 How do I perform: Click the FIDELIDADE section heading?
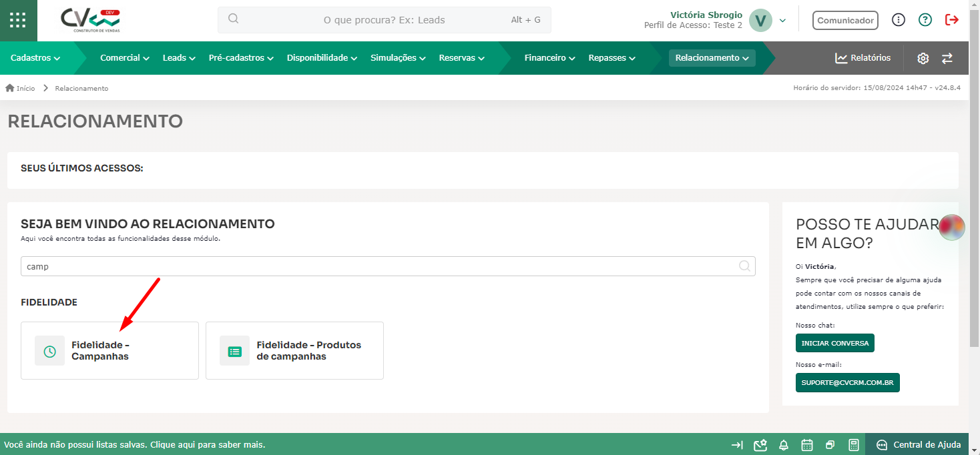point(49,302)
